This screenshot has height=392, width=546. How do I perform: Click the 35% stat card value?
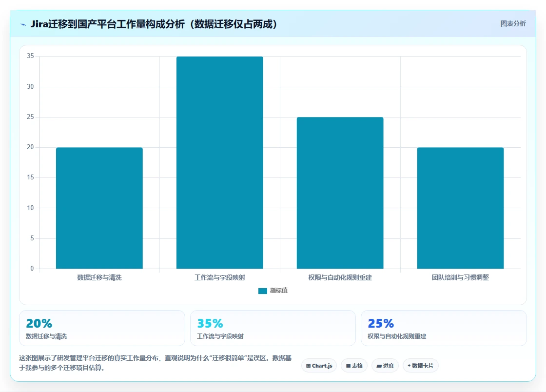[210, 323]
